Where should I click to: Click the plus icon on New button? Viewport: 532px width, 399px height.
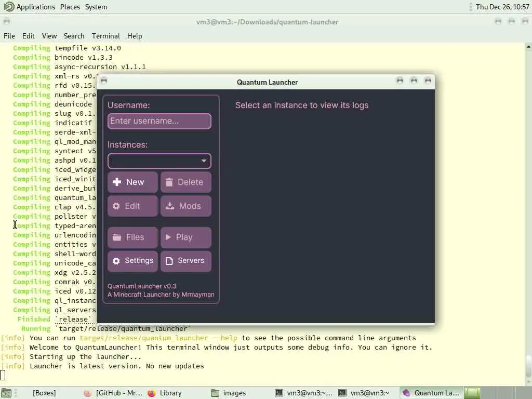point(117,182)
